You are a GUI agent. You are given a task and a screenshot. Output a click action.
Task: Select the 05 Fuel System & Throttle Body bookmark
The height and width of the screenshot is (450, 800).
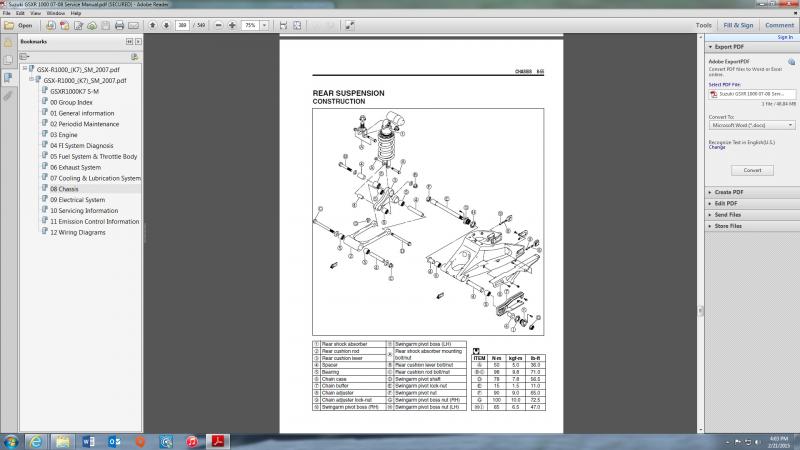click(x=93, y=157)
